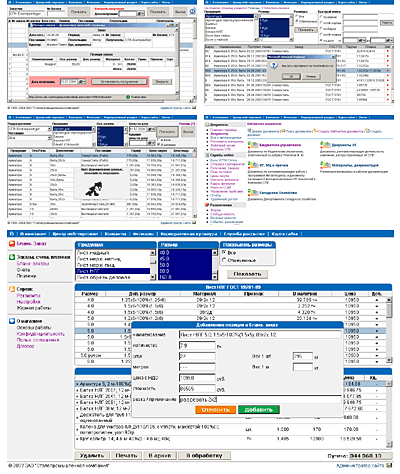Click the blue О магазине section icon
Image resolution: width=400 pixels, height=474 pixels.
tap(12, 321)
